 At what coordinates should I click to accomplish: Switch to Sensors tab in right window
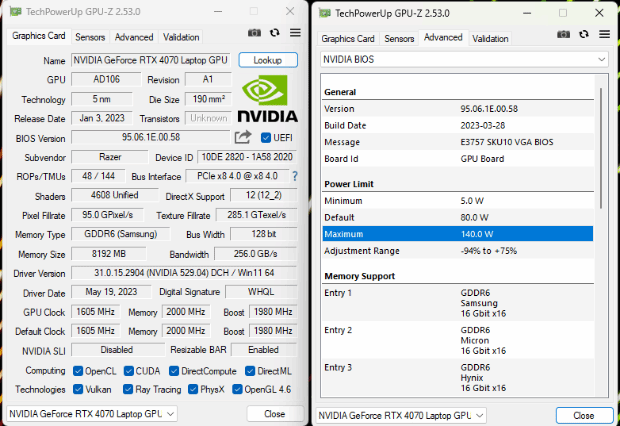click(x=399, y=39)
